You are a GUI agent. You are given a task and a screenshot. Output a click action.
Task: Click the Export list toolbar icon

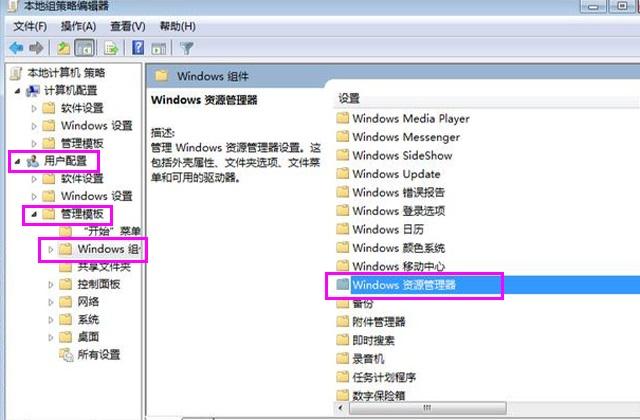click(111, 47)
